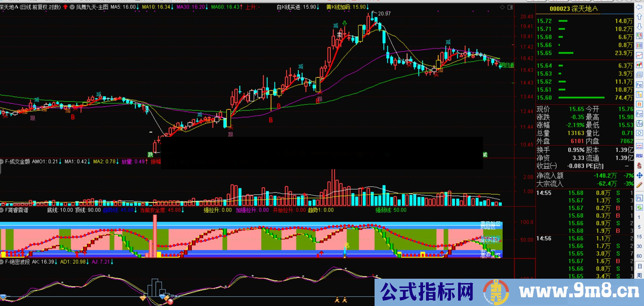Click the green refresh arrows icon
The width and height of the screenshot is (644, 306).
click(x=639, y=208)
